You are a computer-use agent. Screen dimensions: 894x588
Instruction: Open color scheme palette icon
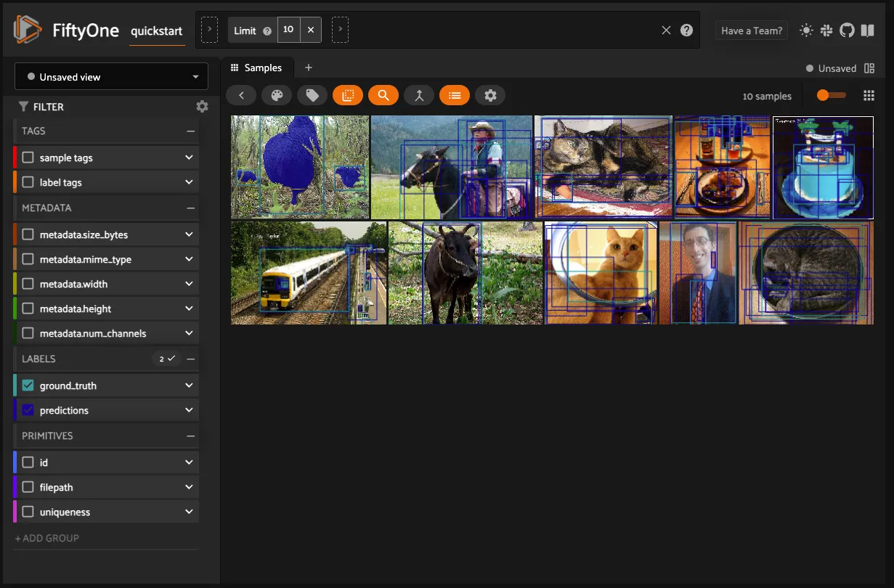click(x=277, y=95)
